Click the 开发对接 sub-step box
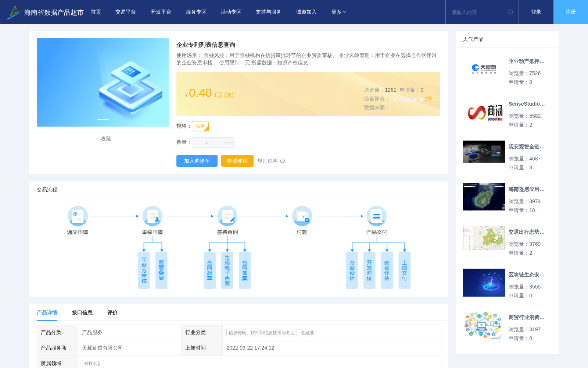The image size is (588, 368). click(369, 270)
